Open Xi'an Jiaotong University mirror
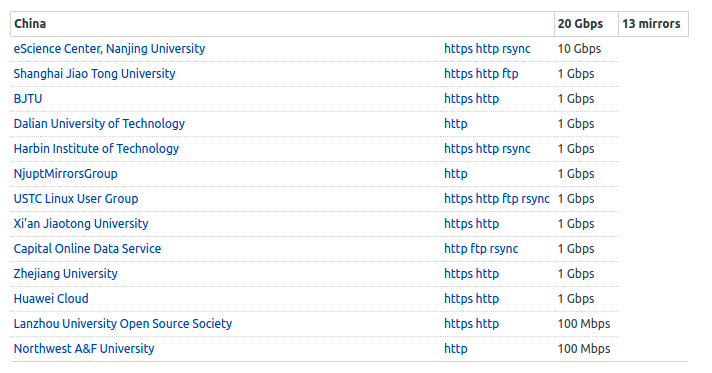This screenshot has height=373, width=712. (x=81, y=224)
